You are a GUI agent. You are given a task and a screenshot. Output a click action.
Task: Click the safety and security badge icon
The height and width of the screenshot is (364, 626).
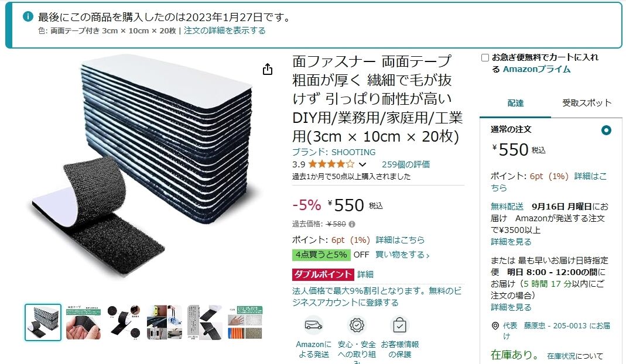357,325
